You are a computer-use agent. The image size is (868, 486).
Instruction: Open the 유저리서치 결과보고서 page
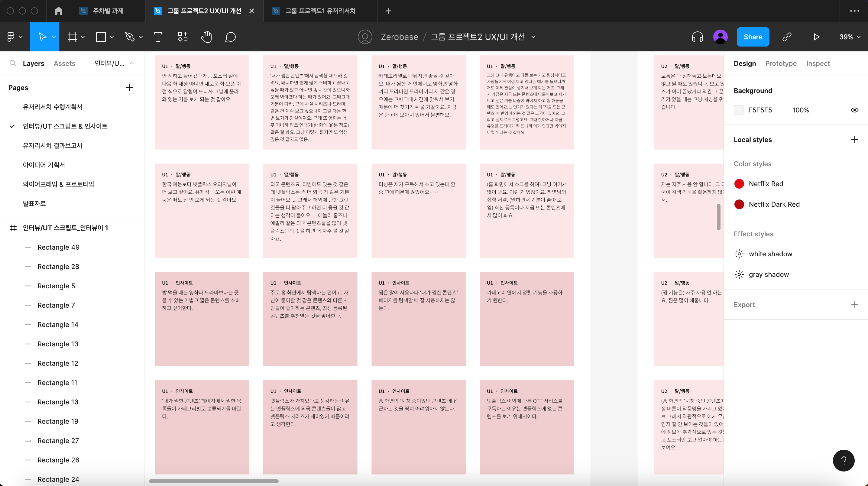coord(52,145)
